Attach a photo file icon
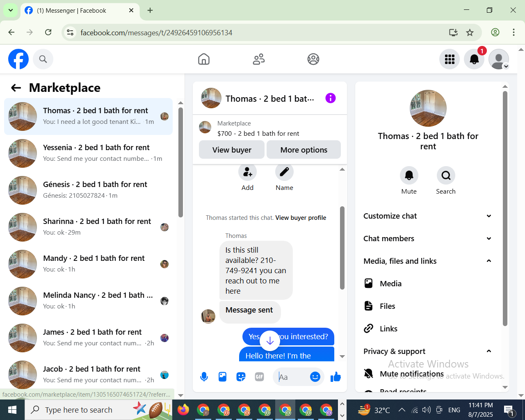525x420 pixels. click(222, 377)
